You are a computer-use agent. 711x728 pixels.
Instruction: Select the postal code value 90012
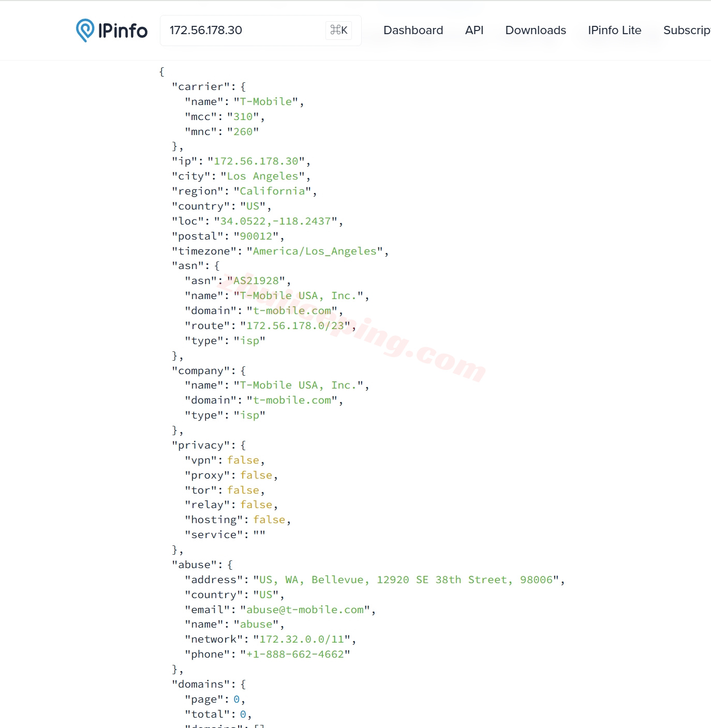(256, 236)
